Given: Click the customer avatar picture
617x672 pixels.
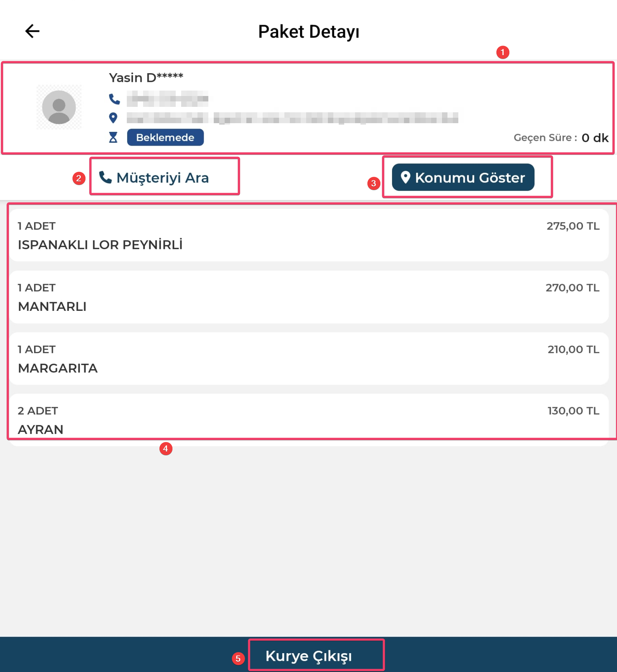Looking at the screenshot, I should click(x=59, y=107).
